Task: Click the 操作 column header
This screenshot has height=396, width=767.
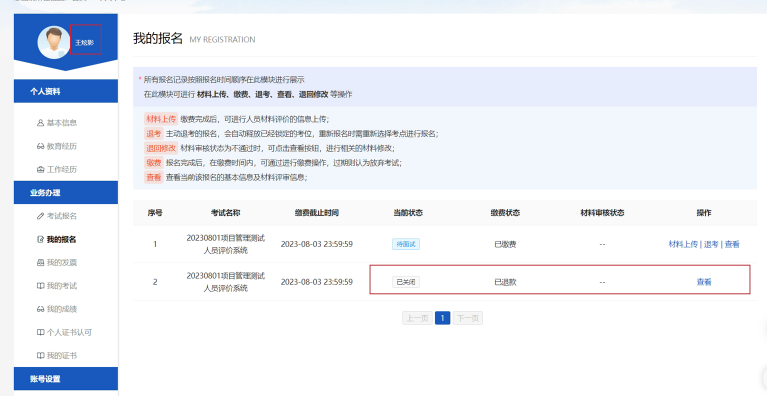Action: (704, 213)
